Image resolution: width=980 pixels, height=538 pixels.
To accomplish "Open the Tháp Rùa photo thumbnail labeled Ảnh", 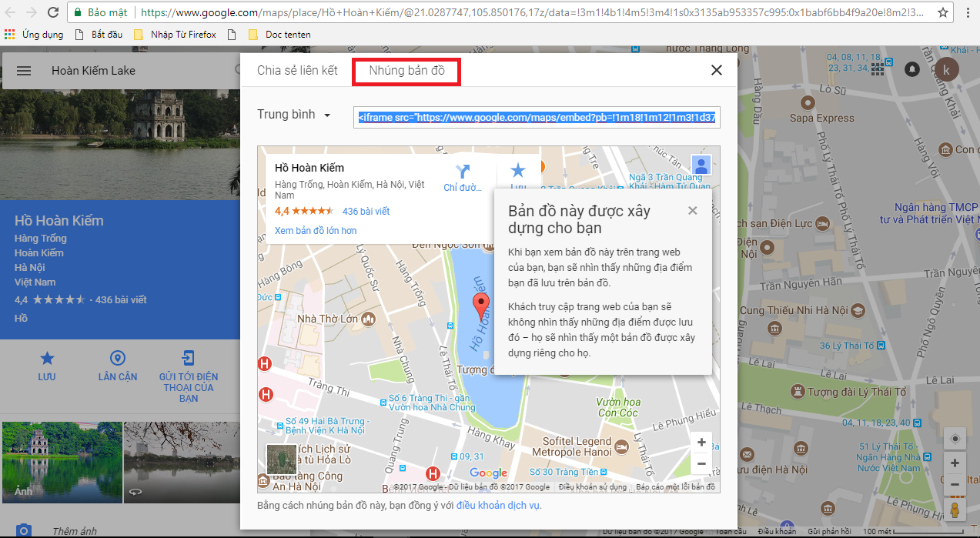I will point(62,462).
